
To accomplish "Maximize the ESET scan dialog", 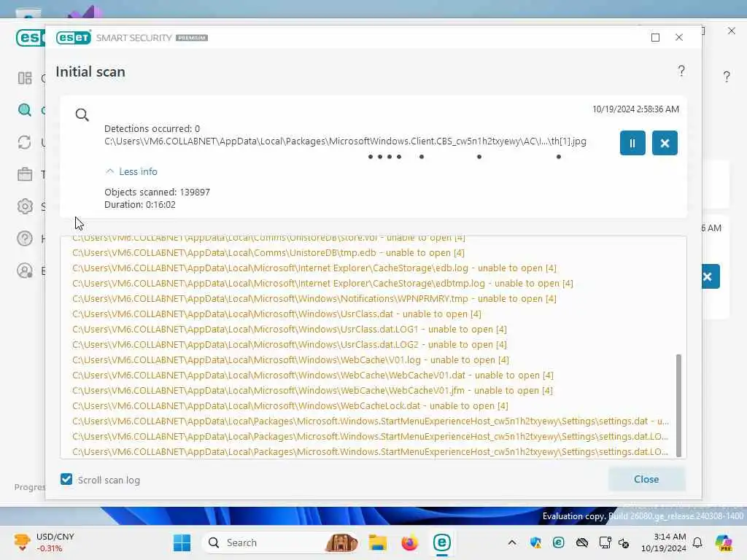I will (x=656, y=38).
